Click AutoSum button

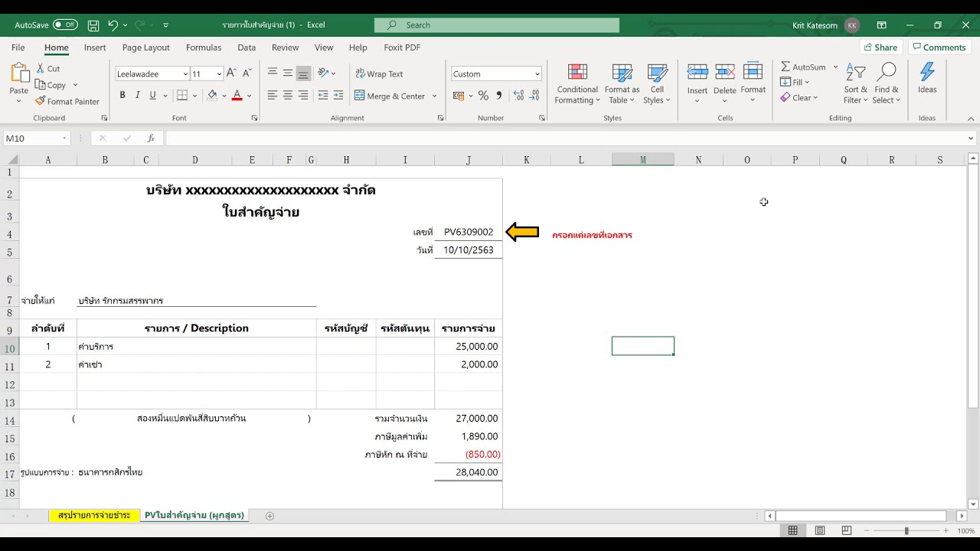pyautogui.click(x=803, y=67)
